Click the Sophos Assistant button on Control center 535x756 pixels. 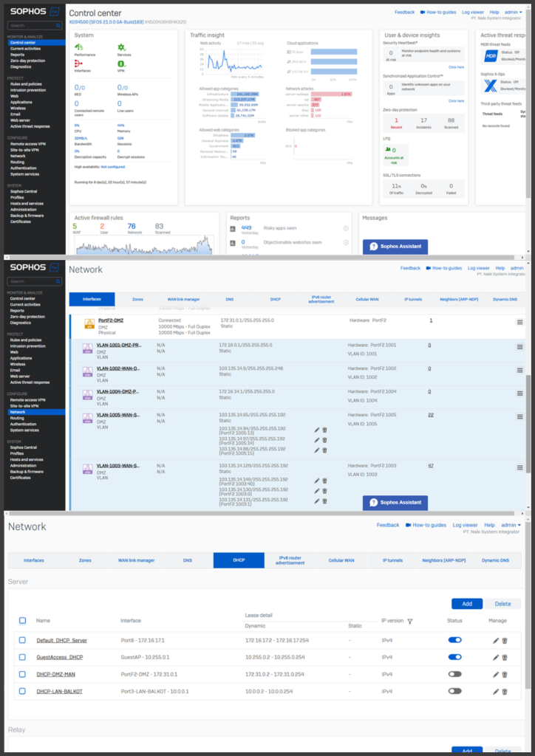click(395, 247)
